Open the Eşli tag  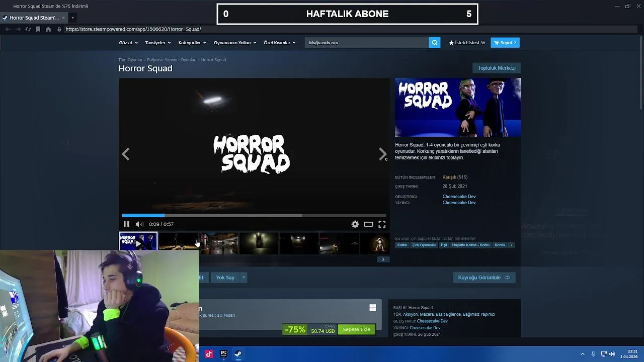pyautogui.click(x=444, y=245)
